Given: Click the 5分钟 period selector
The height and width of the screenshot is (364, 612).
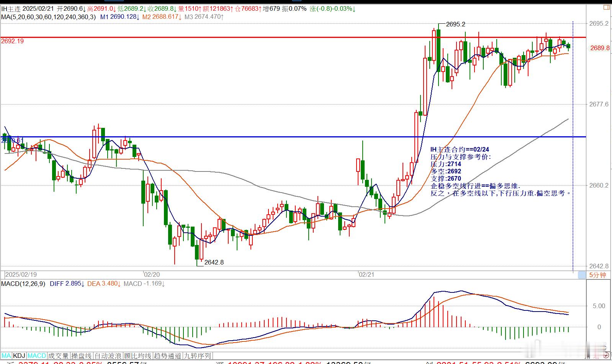Looking at the screenshot, I should click(597, 275).
